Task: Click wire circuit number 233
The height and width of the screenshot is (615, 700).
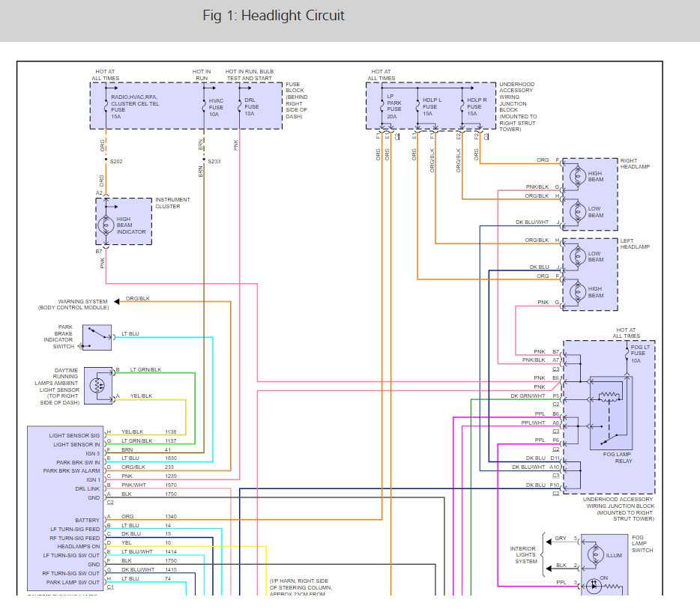Action: point(169,467)
